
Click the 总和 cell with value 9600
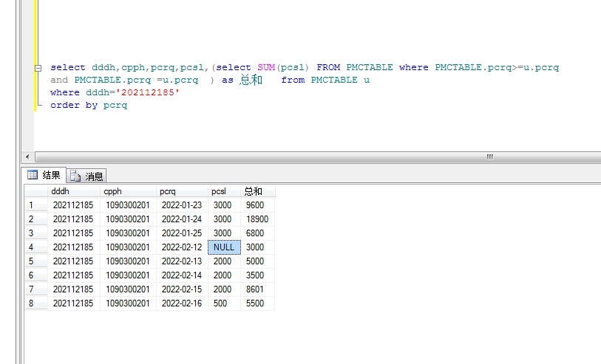point(257,205)
